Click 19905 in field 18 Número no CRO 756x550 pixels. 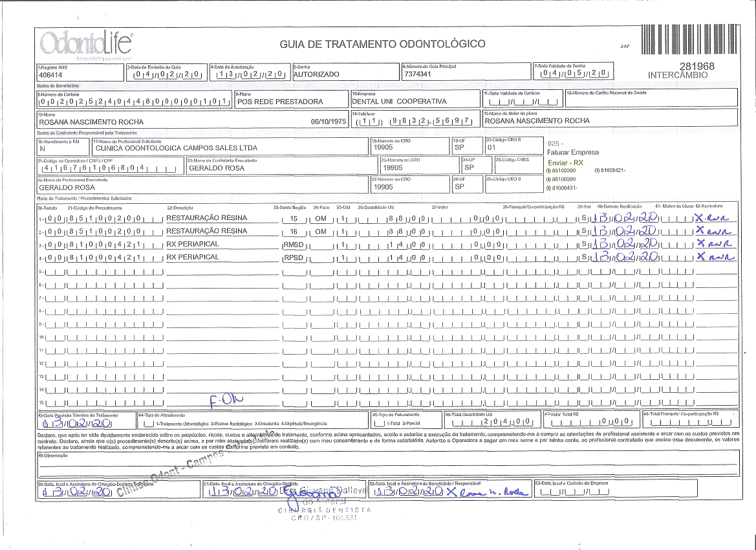click(x=383, y=147)
